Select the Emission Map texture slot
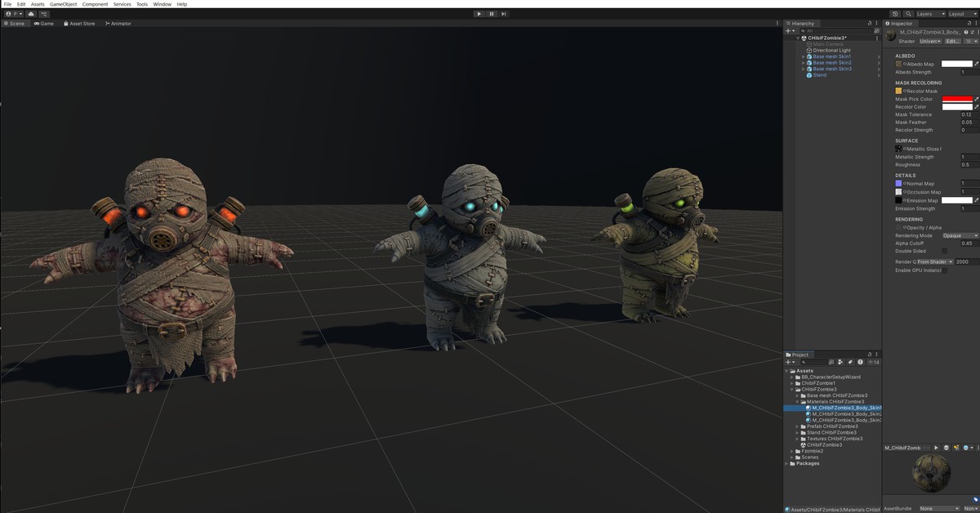Viewport: 980px width, 513px height. 899,200
